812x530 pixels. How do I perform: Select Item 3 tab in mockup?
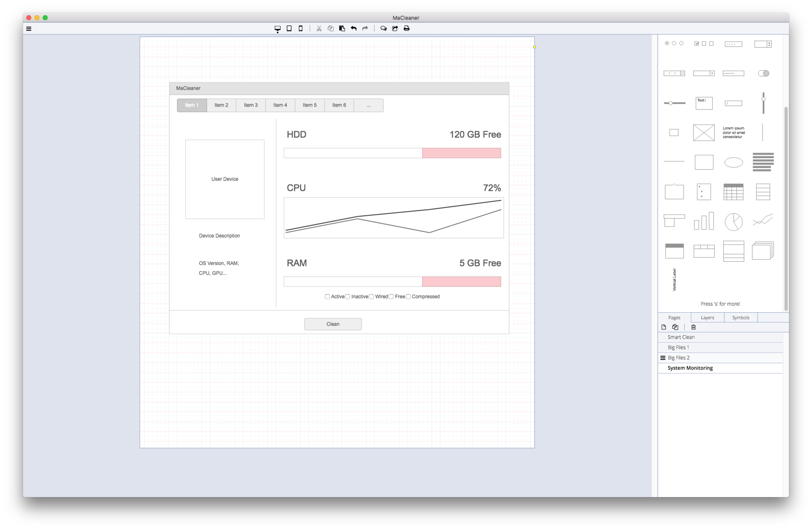[x=251, y=105]
